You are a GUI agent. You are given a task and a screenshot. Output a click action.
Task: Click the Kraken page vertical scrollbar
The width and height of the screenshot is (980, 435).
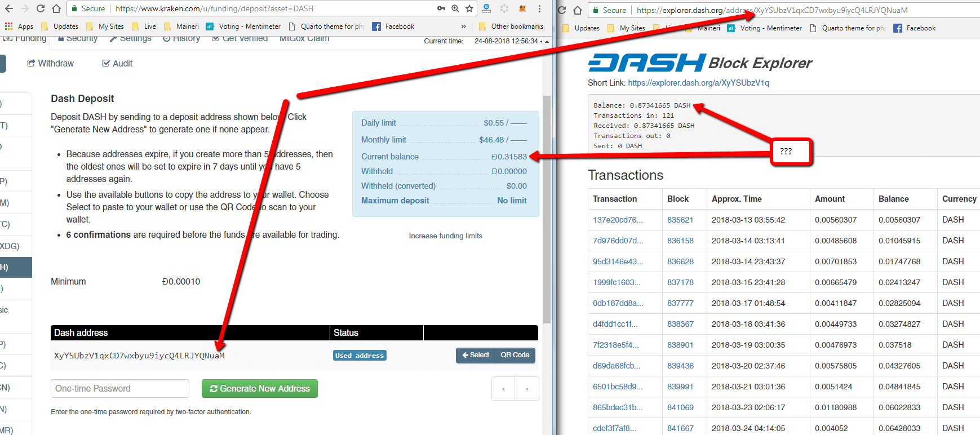[547, 208]
